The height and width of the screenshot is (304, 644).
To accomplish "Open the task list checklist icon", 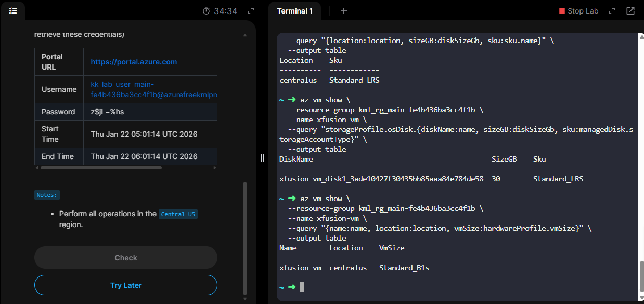I will coord(13,10).
